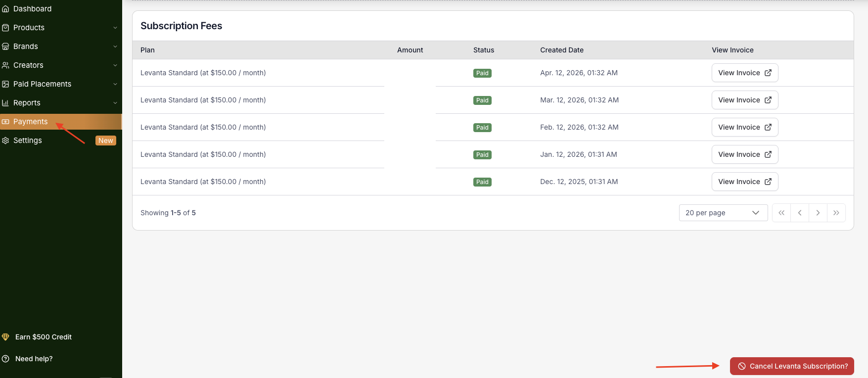View the Apr. 12, 2026 invoice
The height and width of the screenshot is (378, 868).
(x=744, y=73)
